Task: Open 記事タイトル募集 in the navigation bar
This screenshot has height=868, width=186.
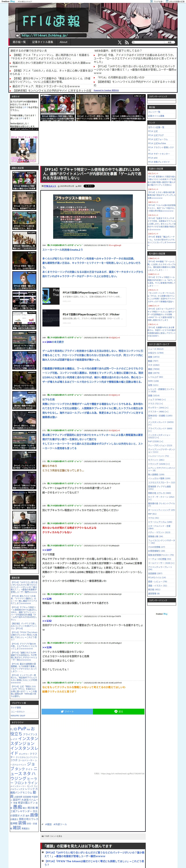Action: coord(43,42)
